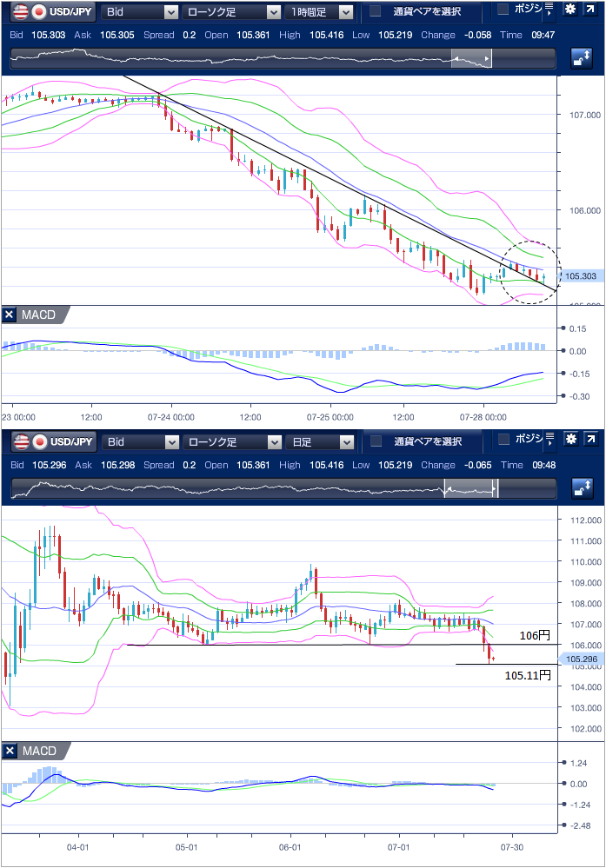Close the MACD panel on hourly chart
Screen dimensions: 606x868
(x=10, y=315)
